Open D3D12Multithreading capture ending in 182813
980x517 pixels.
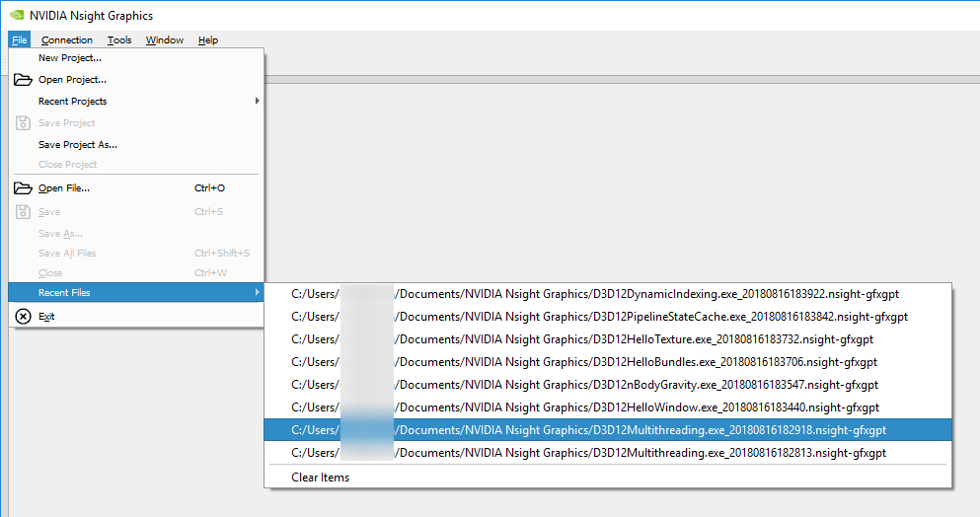pos(588,453)
